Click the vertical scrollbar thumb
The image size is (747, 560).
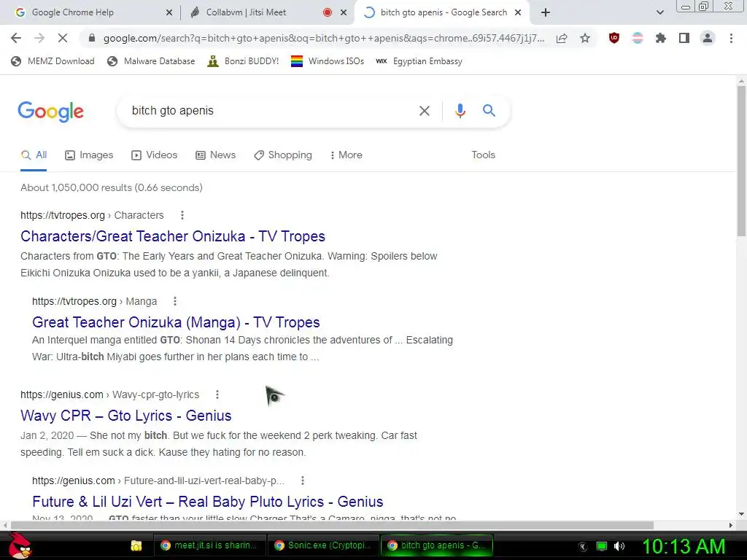coord(741,160)
